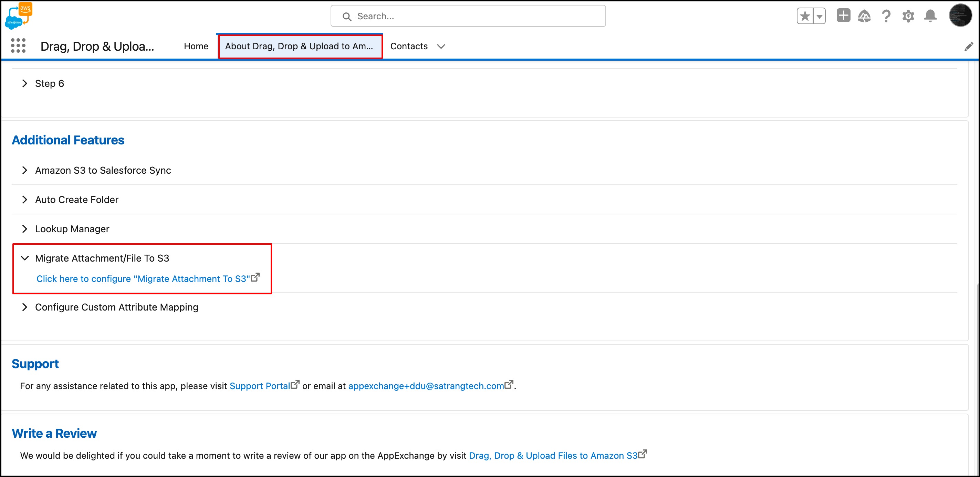
Task: Open the App Launcher grid icon
Action: (18, 46)
